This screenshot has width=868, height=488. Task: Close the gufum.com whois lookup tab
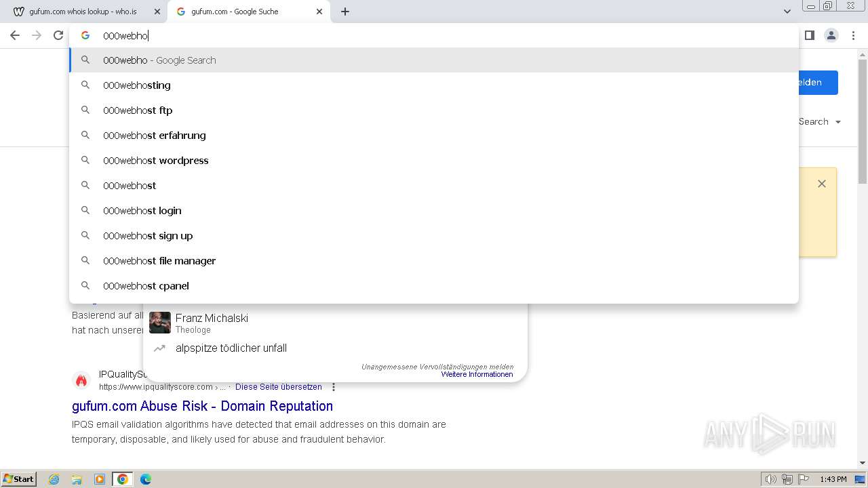click(x=157, y=12)
